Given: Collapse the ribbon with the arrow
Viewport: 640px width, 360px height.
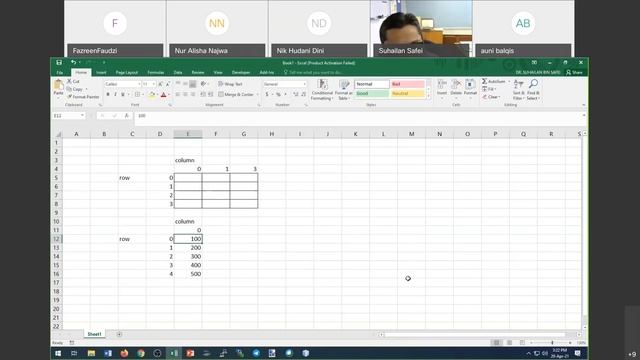Looking at the screenshot, I should pos(584,105).
